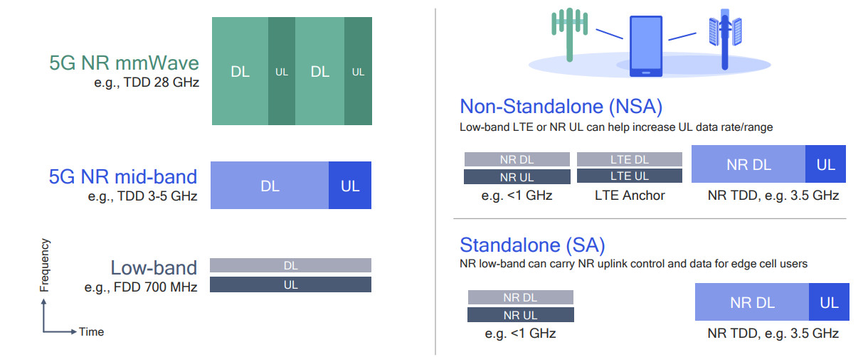Select the 5G NR mid-band heading

(123, 176)
